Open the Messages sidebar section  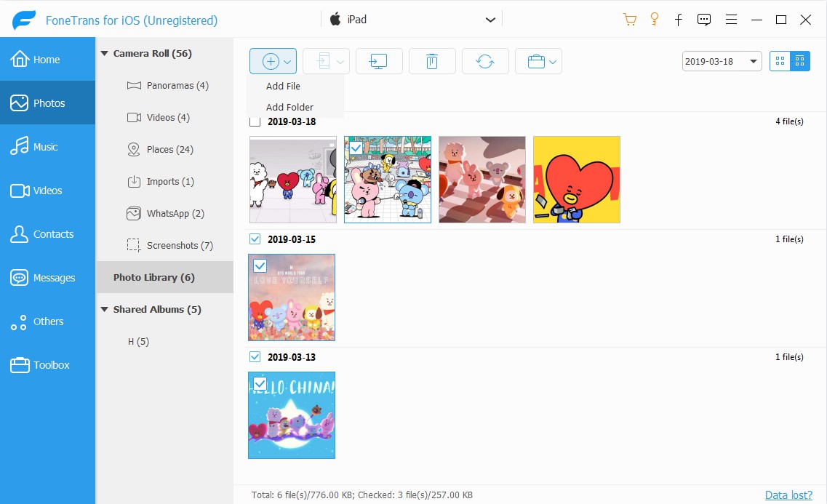47,278
